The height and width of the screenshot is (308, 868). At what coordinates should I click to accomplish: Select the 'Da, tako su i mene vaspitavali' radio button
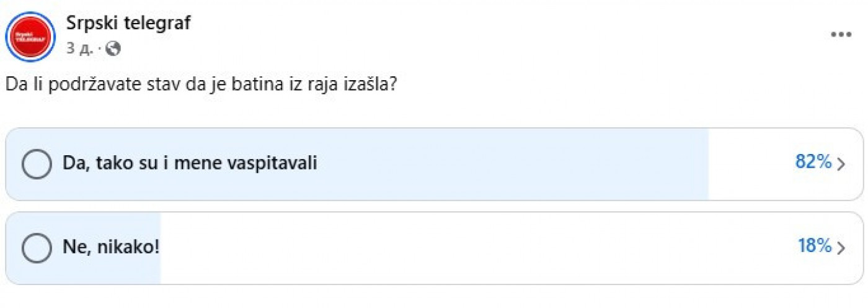coord(37,164)
